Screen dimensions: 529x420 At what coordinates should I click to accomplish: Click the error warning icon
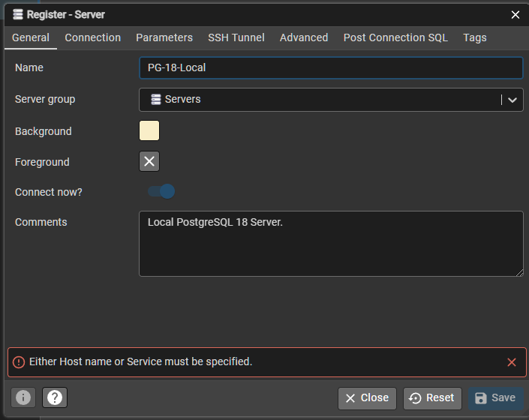click(19, 362)
